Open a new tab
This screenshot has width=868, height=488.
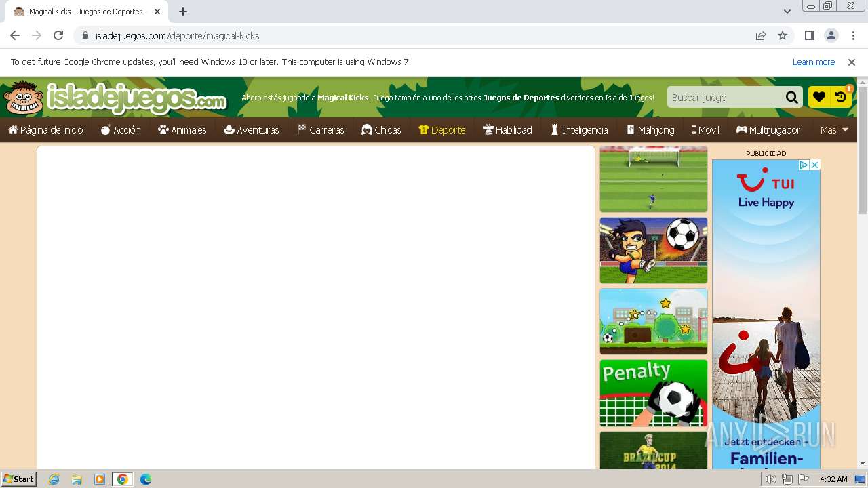[183, 12]
